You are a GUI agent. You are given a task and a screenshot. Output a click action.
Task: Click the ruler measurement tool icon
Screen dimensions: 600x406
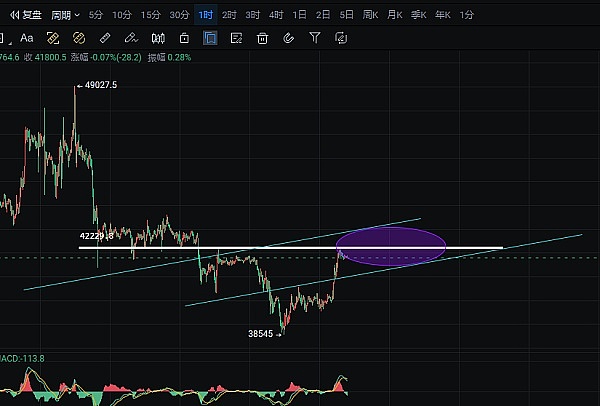coord(106,38)
